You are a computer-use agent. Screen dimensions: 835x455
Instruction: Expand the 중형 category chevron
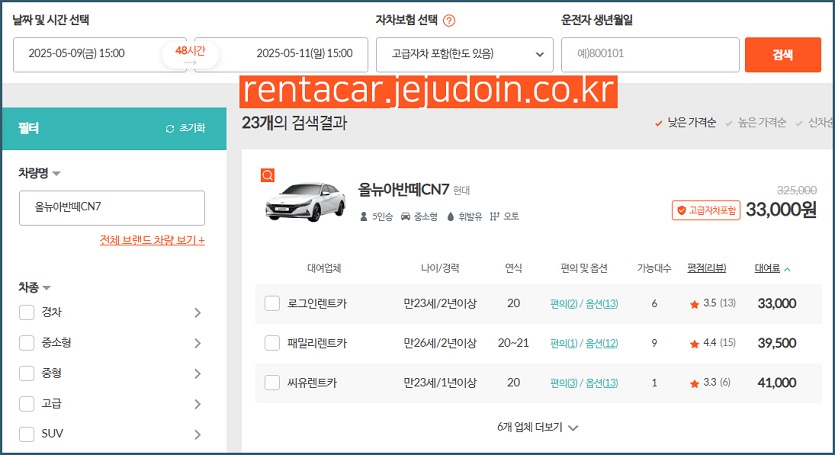coord(198,373)
